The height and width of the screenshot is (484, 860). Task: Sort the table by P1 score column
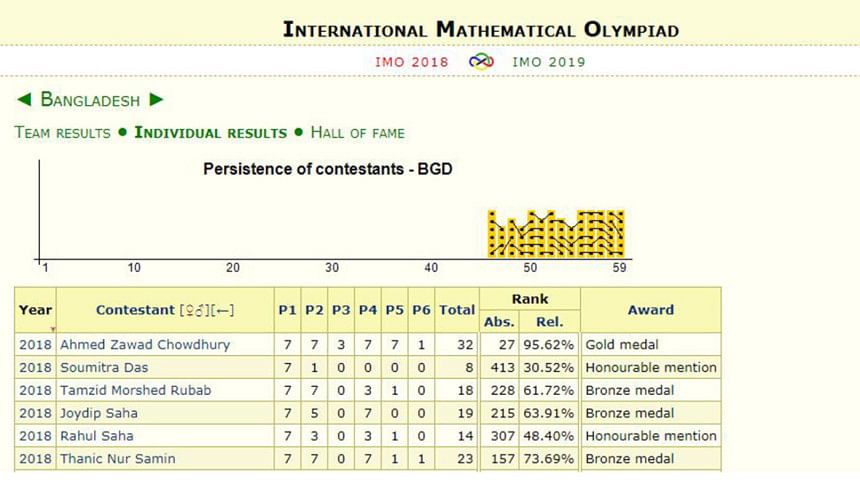287,311
